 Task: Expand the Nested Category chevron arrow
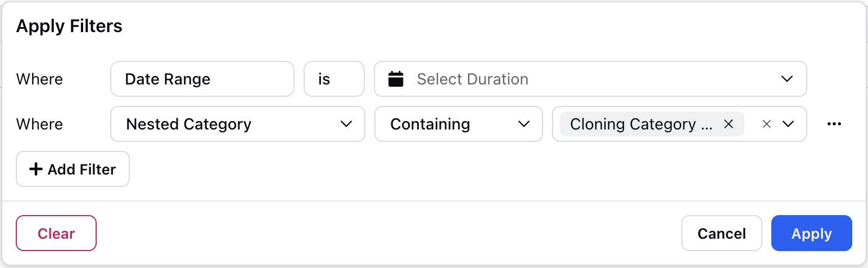pos(346,124)
